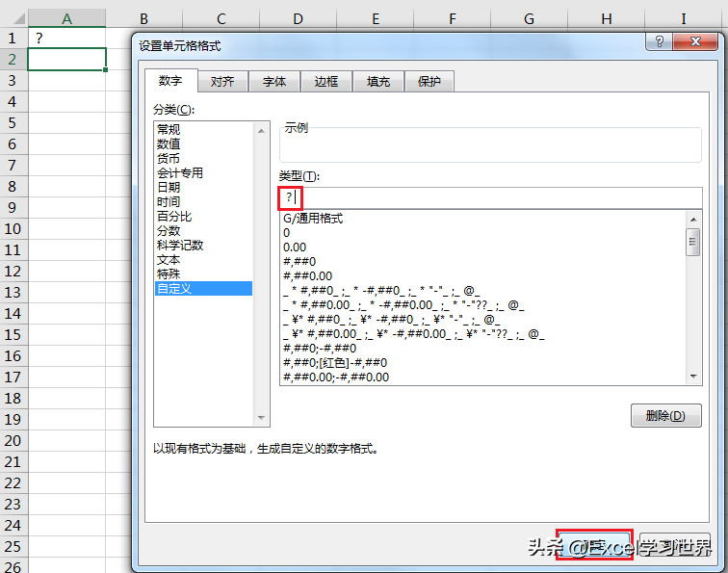
Task: Open the dialog help question mark button
Action: (659, 41)
